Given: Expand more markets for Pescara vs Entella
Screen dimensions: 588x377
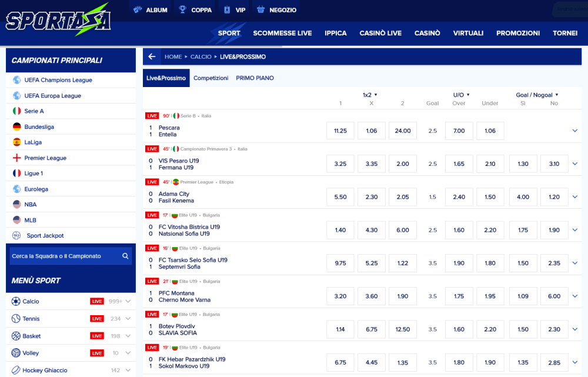Looking at the screenshot, I should pyautogui.click(x=575, y=131).
